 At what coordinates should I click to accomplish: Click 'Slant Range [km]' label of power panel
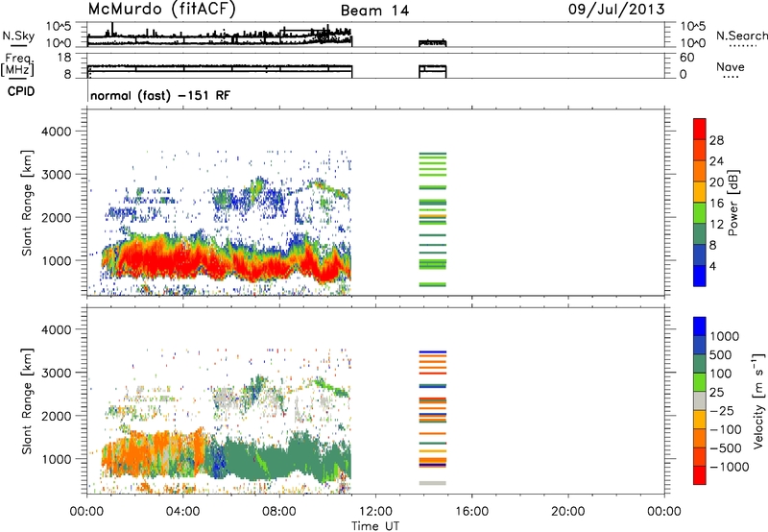click(x=28, y=203)
